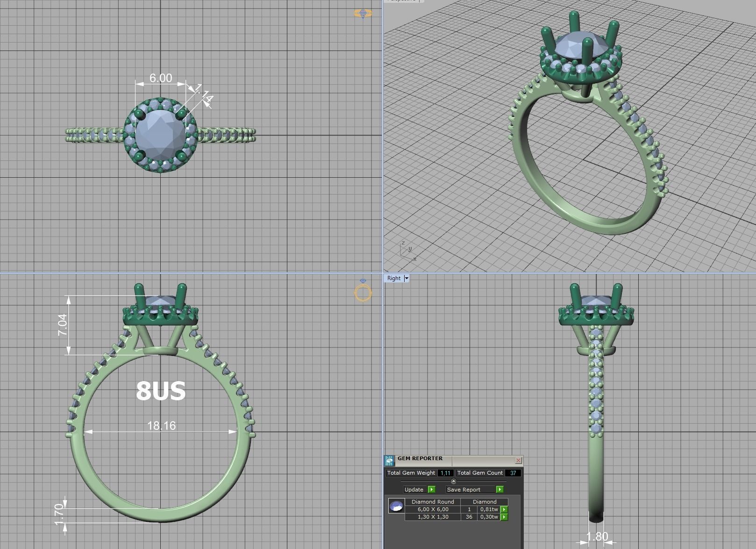This screenshot has width=756, height=549.
Task: Click the Perspective viewport title tab
Action: 404,1
